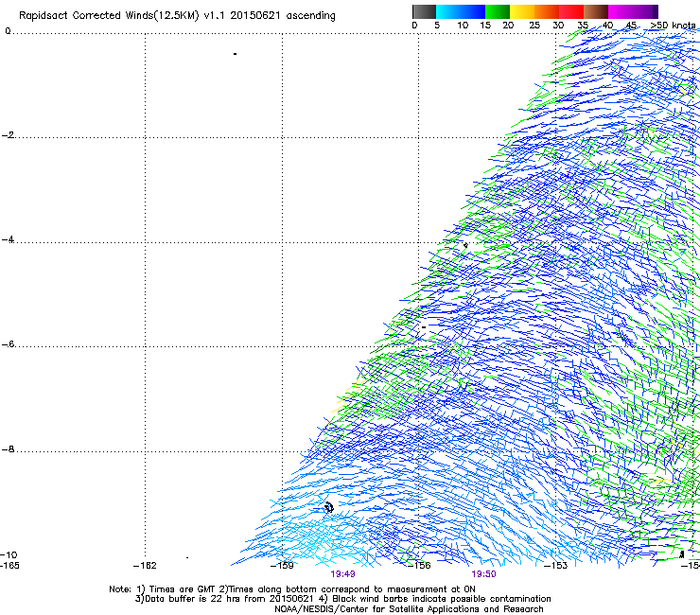This screenshot has height=615, width=700.
Task: Click the green 15-20 knots legend segment
Action: [498, 11]
